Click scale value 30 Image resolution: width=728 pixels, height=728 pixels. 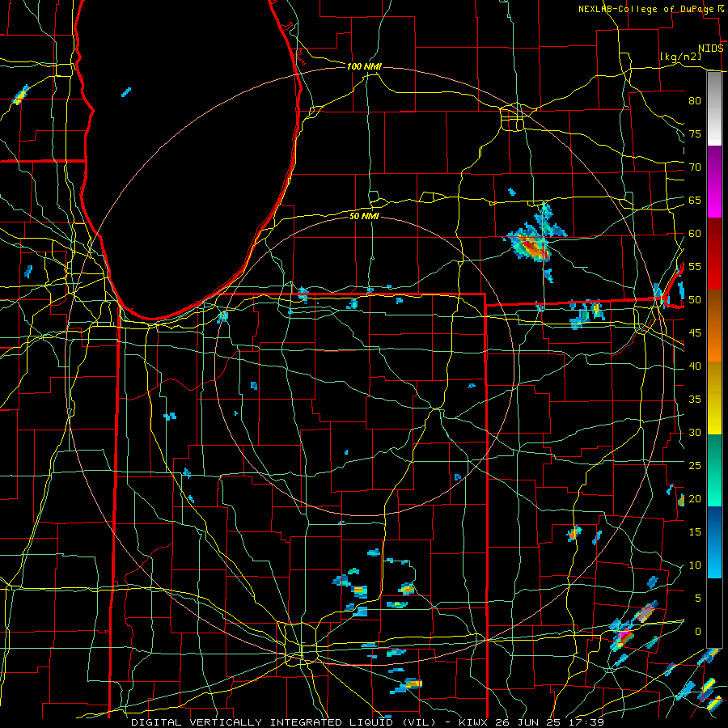tap(695, 433)
